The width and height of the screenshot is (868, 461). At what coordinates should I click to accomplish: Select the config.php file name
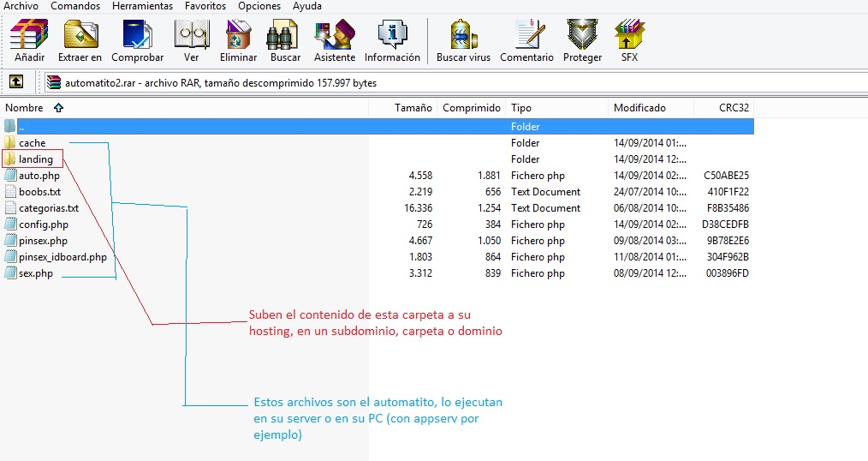tap(44, 225)
